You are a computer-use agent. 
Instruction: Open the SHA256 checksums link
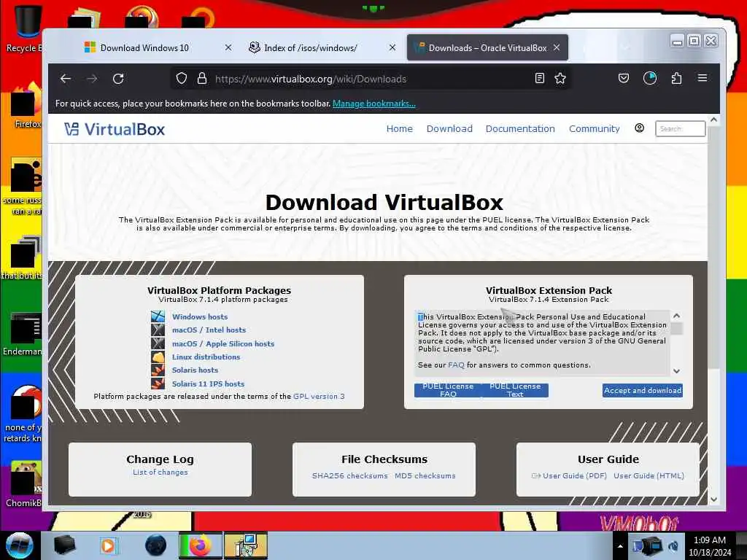point(349,475)
